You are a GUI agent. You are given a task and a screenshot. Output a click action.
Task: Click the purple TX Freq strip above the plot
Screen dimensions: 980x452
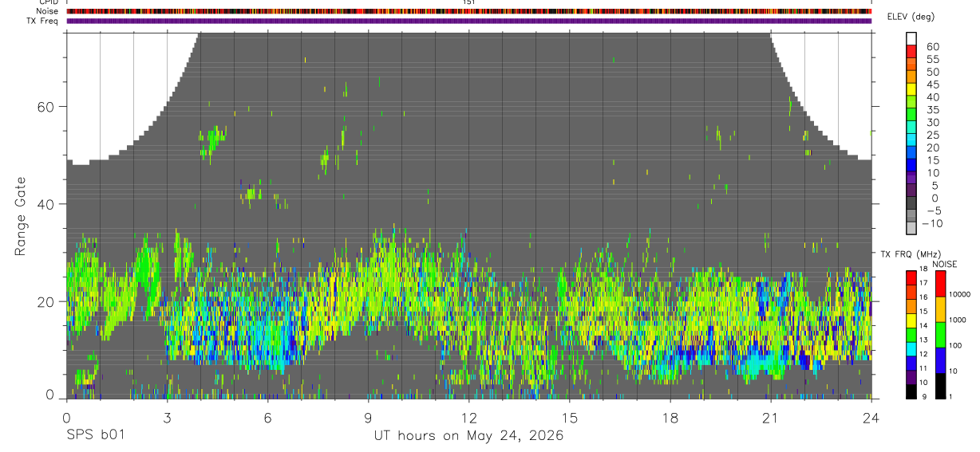pos(468,21)
